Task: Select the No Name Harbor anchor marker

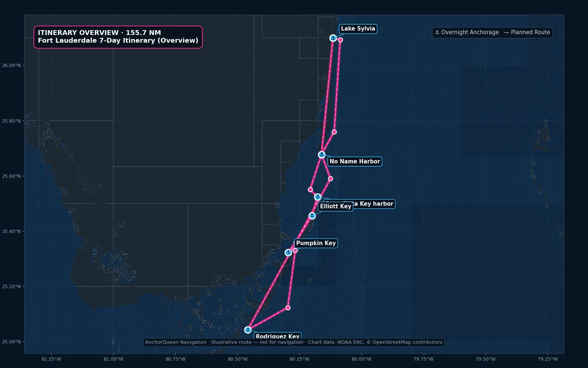Action: (x=322, y=155)
